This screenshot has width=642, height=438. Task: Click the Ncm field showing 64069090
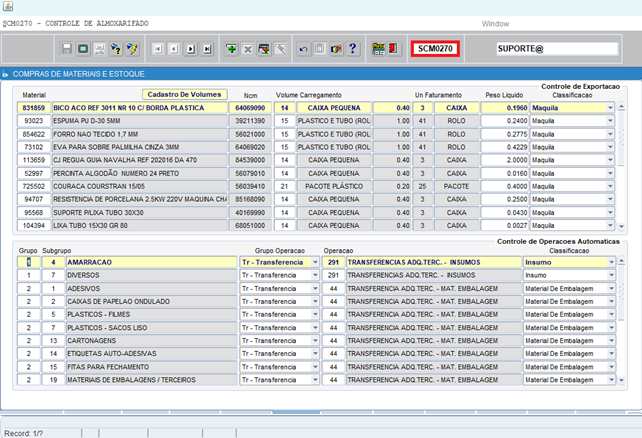250,107
